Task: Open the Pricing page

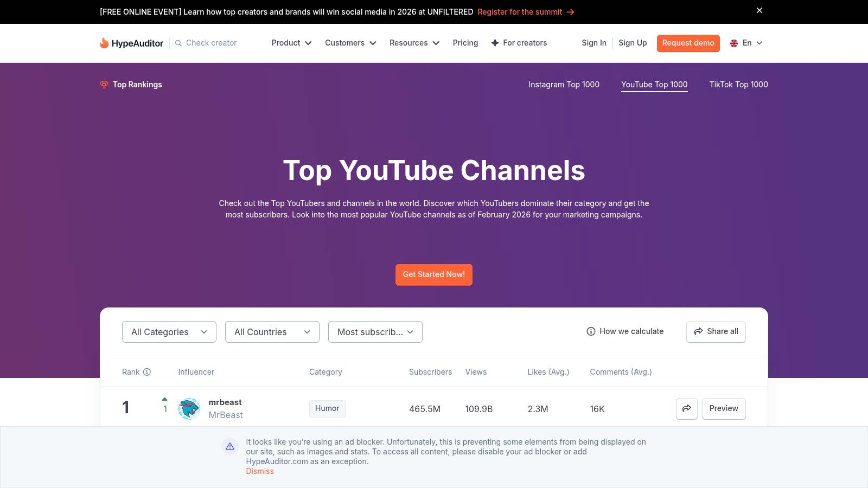Action: click(465, 43)
